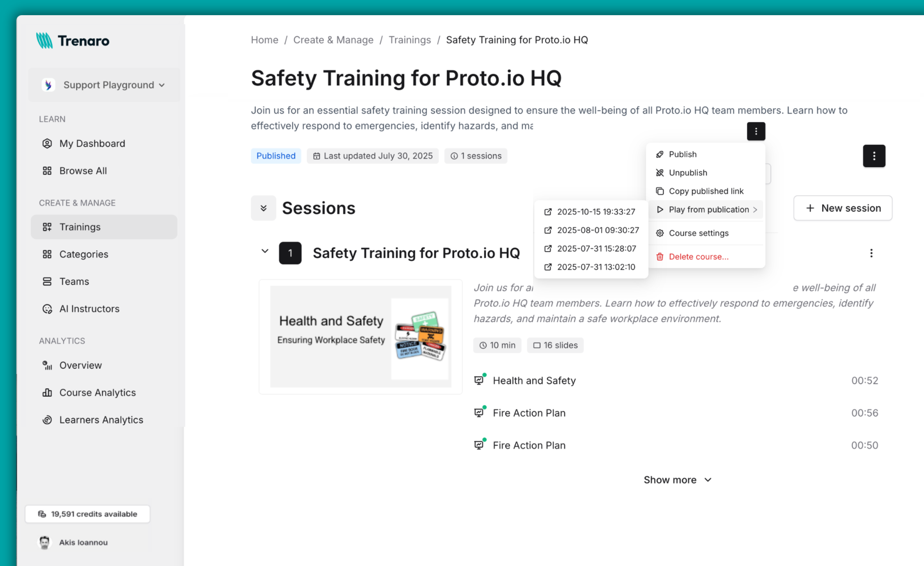Follow the Trainings breadcrumb link
The width and height of the screenshot is (924, 566).
coord(409,40)
